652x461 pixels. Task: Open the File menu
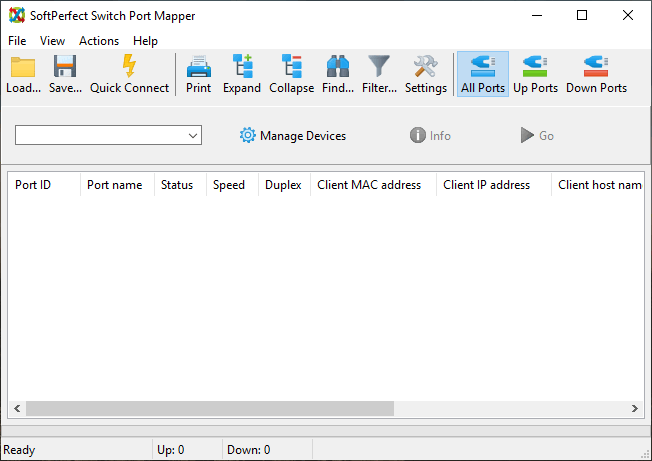17,41
